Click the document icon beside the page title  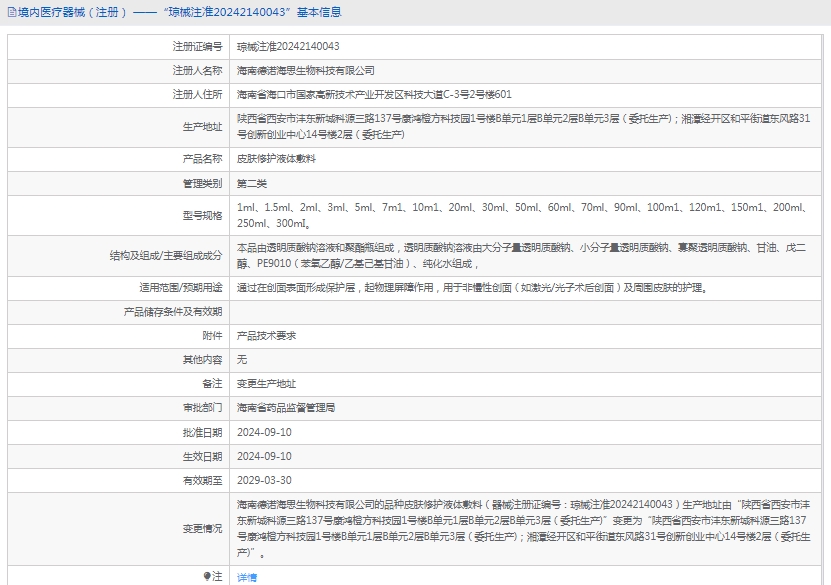pyautogui.click(x=11, y=13)
